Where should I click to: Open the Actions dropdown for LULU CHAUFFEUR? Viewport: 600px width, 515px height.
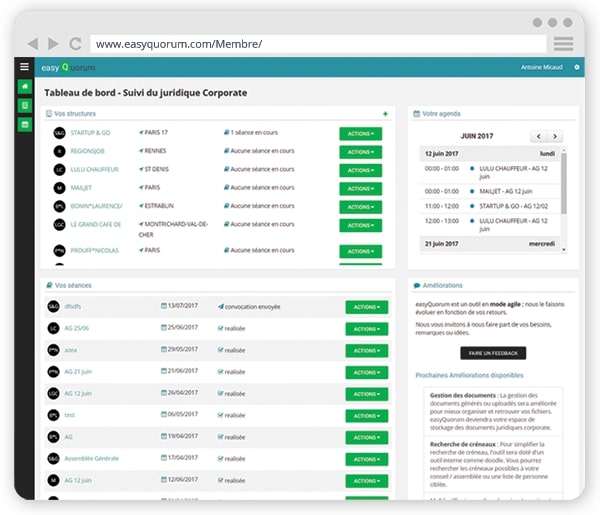tap(360, 170)
